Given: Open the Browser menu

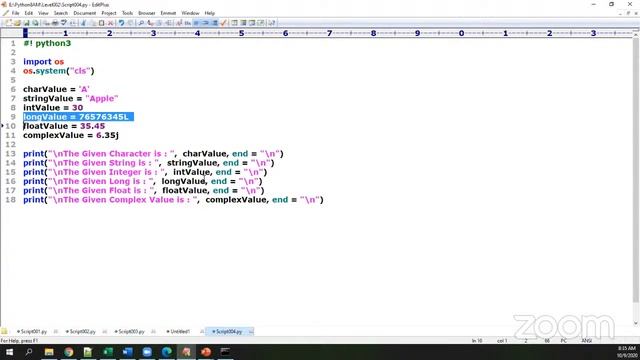Looking at the screenshot, I should [x=147, y=13].
